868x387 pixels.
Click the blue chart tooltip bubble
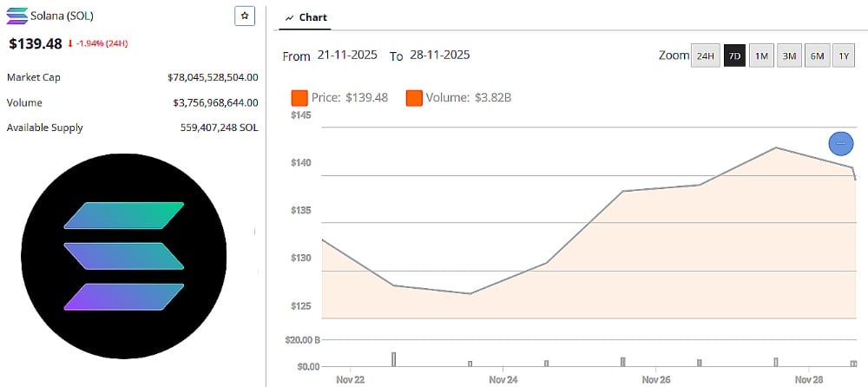tap(840, 143)
